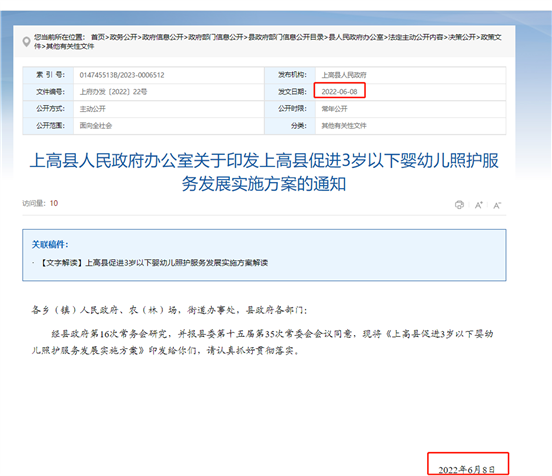Viewport: 552px width, 476px height.
Task: Click the publishing agency 上高县人民政府
Action: point(344,75)
